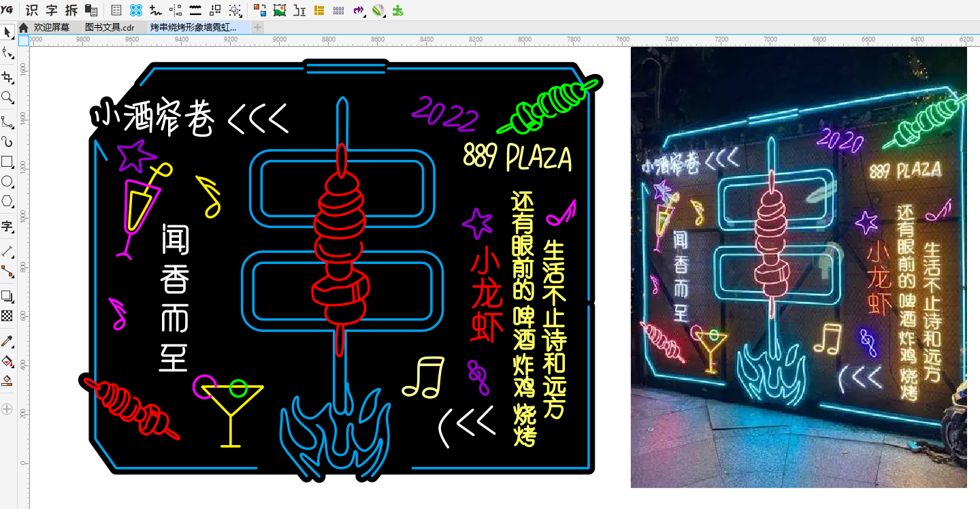Image resolution: width=980 pixels, height=509 pixels.
Task: Select the Text (字) tool
Action: 7,226
